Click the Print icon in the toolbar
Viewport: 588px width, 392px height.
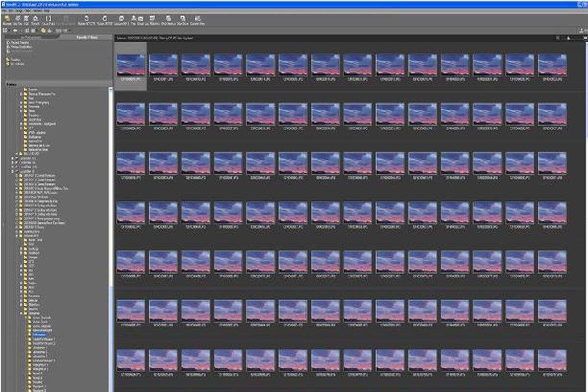pyautogui.click(x=133, y=20)
